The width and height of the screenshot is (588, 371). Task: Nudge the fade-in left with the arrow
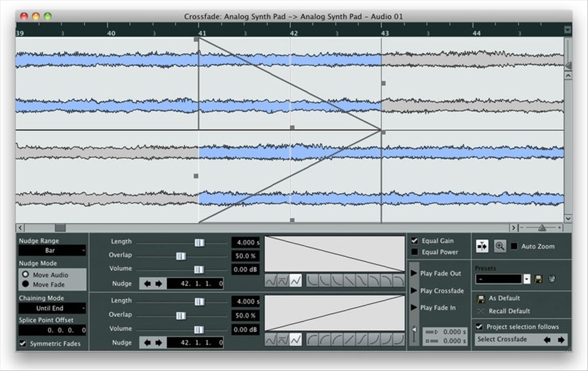[x=147, y=342]
